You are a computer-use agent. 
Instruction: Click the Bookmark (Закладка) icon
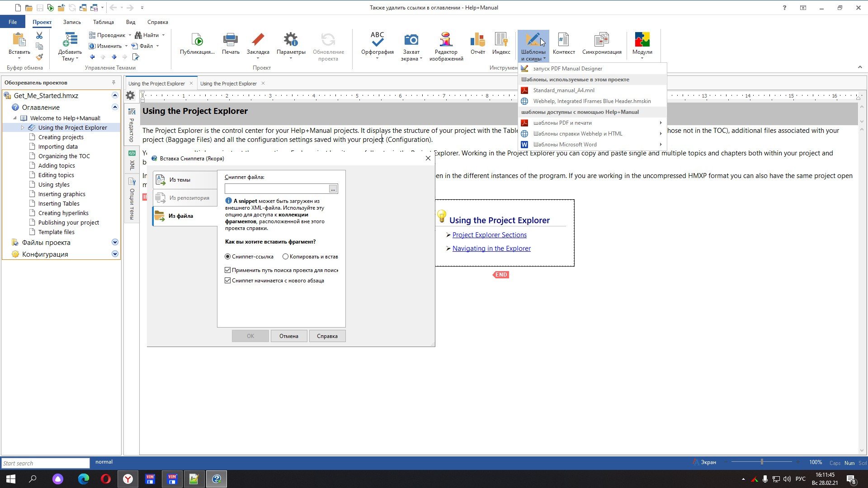click(258, 40)
